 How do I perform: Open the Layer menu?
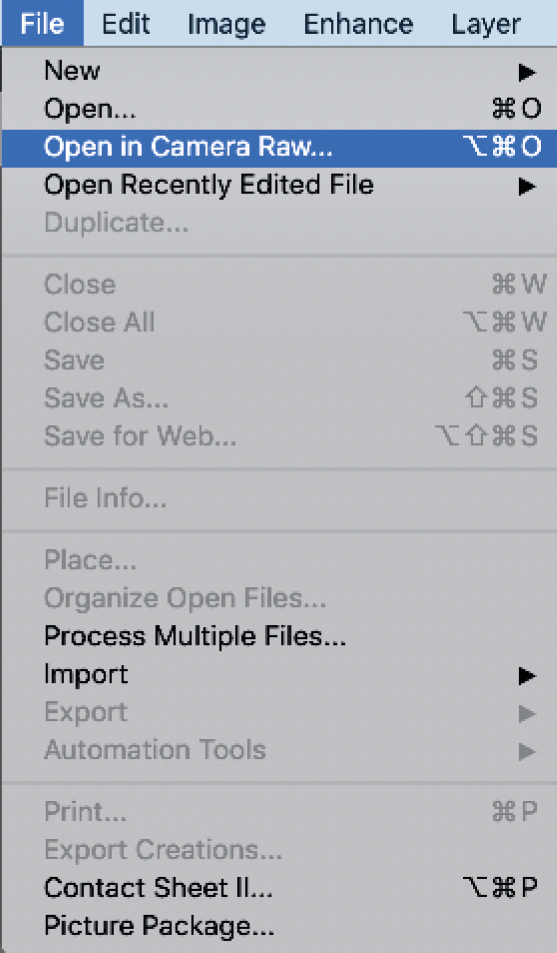pyautogui.click(x=486, y=24)
